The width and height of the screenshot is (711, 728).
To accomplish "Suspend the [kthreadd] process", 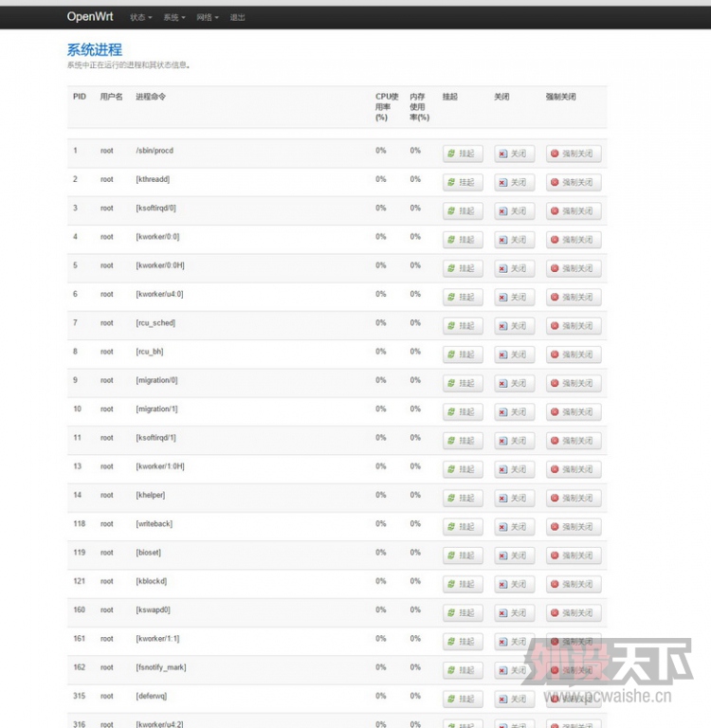I will (463, 182).
